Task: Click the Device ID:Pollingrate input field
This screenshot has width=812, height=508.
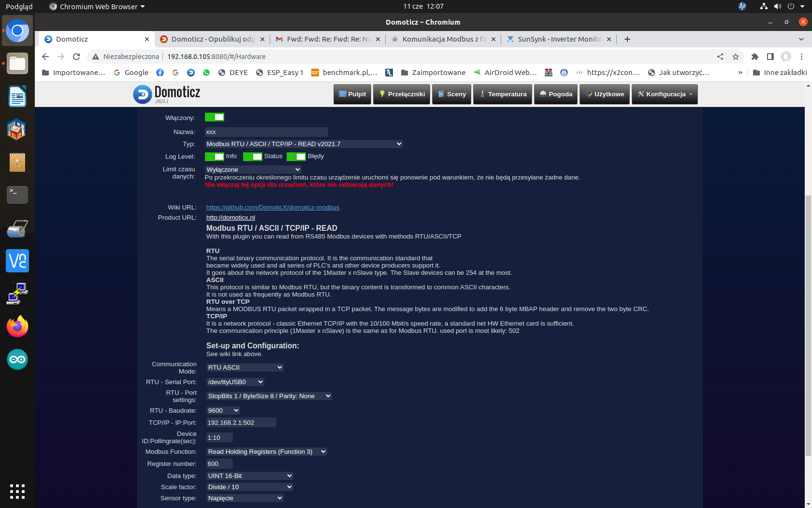Action: 219,437
